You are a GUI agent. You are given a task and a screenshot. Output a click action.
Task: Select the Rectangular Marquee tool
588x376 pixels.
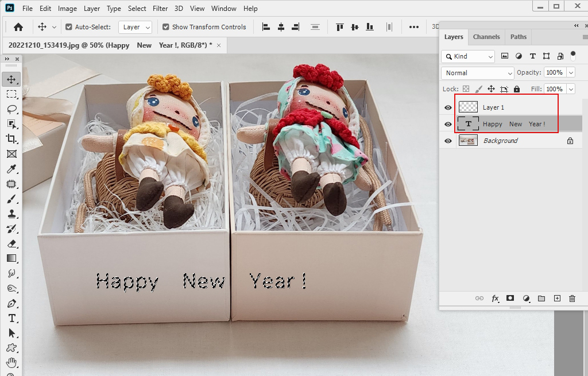coord(11,94)
